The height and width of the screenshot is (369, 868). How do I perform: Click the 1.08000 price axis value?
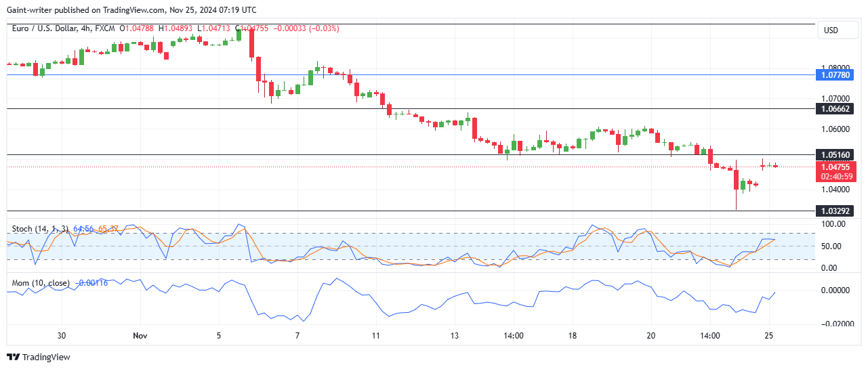(x=835, y=68)
